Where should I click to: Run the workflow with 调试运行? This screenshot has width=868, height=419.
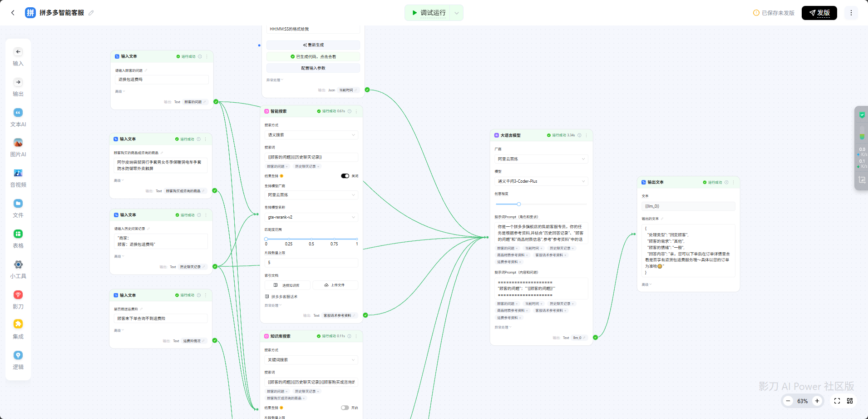coord(428,13)
